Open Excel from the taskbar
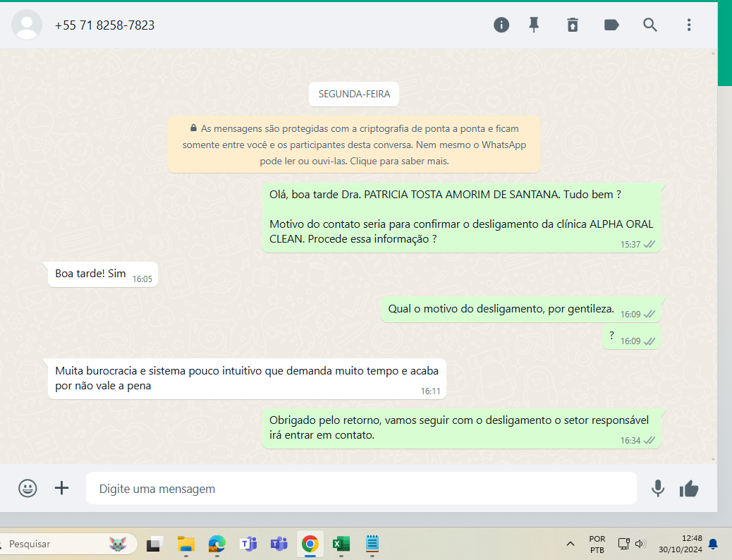The image size is (732, 560). tap(341, 544)
